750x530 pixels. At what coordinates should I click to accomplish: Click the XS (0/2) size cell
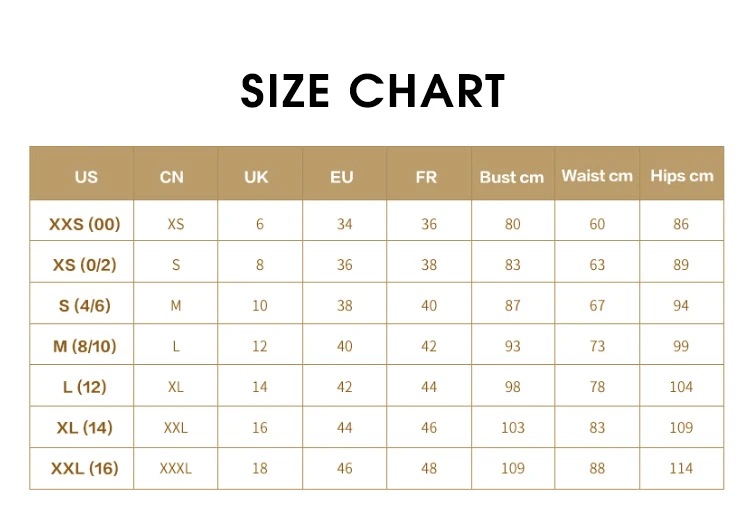[85, 265]
